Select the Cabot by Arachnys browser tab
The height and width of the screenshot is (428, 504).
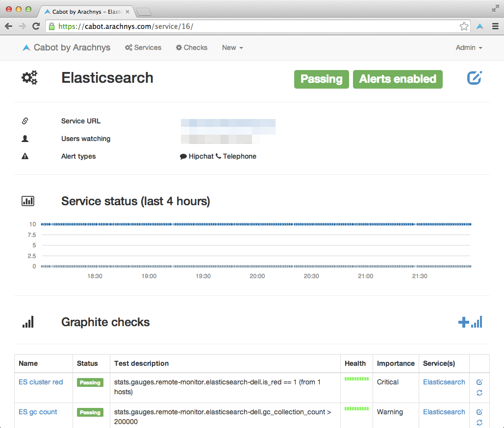(86, 12)
